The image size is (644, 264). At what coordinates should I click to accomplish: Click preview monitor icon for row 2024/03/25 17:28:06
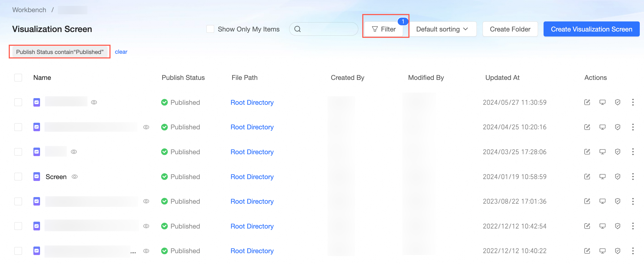602,152
